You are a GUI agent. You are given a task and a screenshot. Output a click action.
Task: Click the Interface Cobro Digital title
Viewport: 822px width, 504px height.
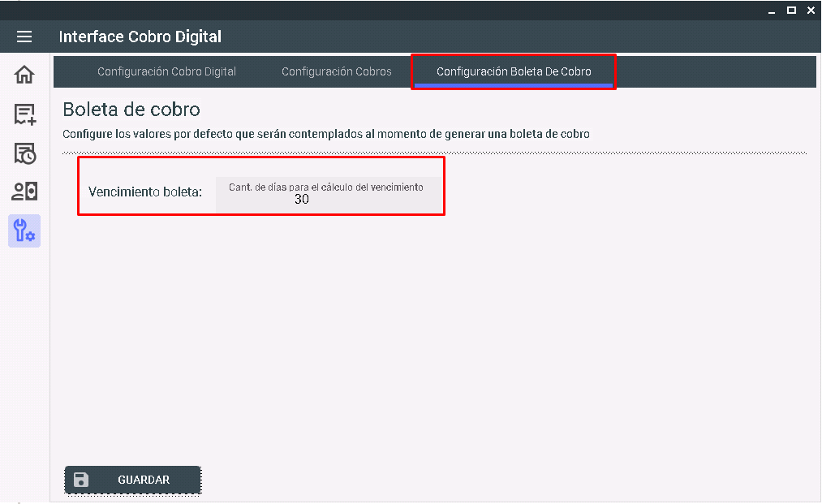(140, 37)
